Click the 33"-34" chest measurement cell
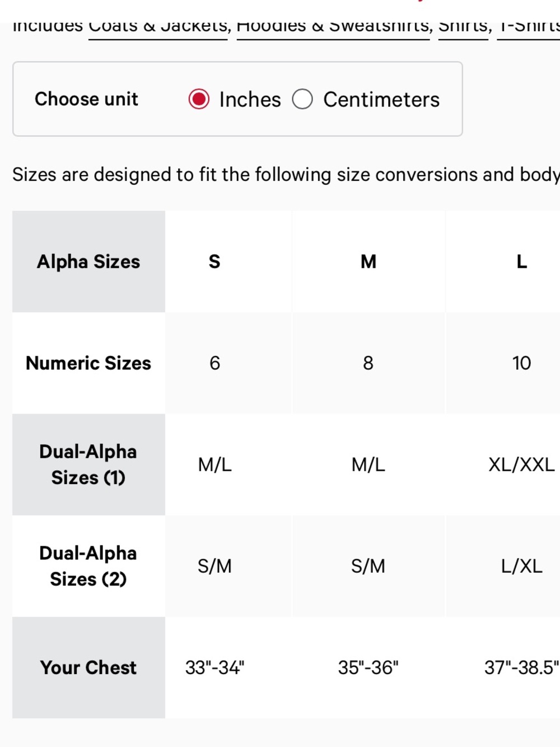 (214, 667)
